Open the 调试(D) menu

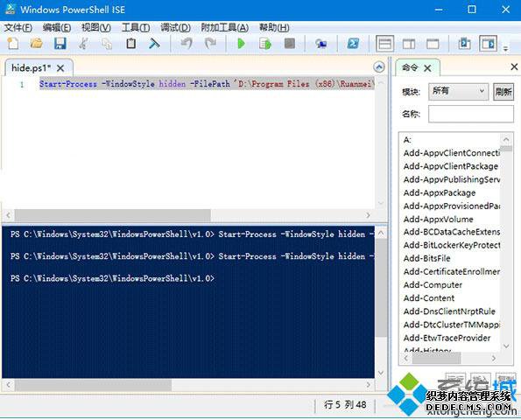click(175, 27)
